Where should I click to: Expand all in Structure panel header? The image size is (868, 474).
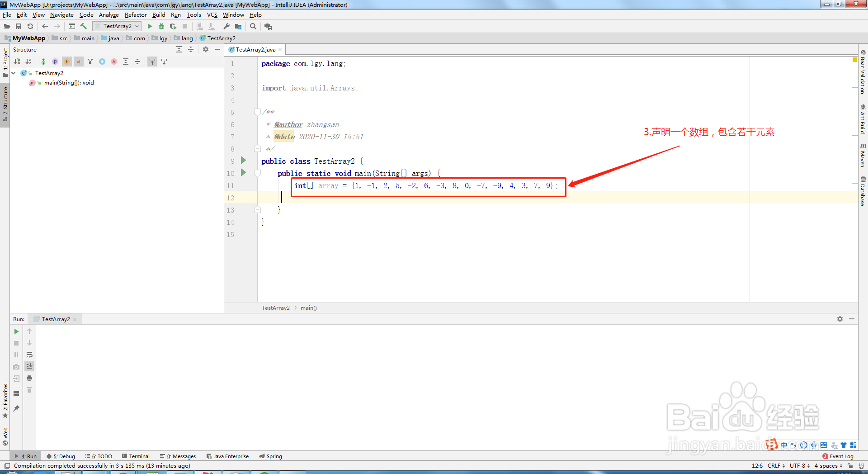pos(179,50)
